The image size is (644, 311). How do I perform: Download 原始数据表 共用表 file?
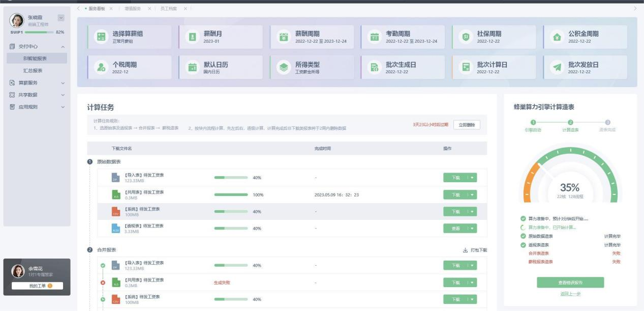click(455, 194)
